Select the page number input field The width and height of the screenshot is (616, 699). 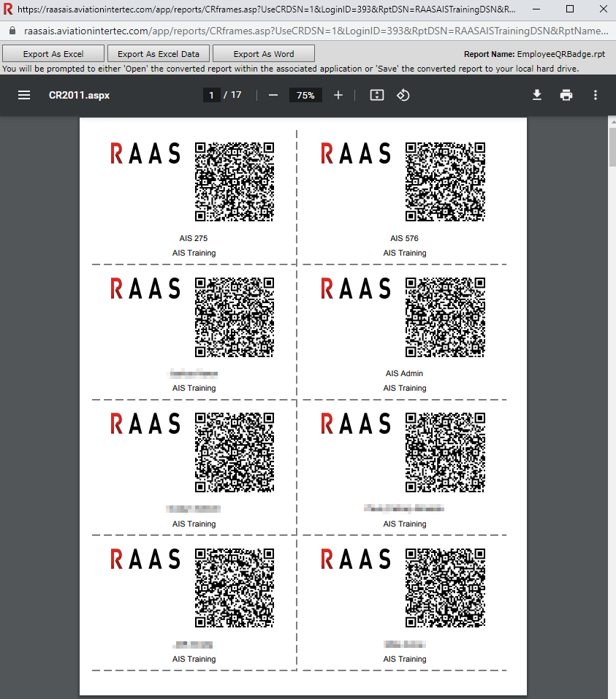pos(211,95)
